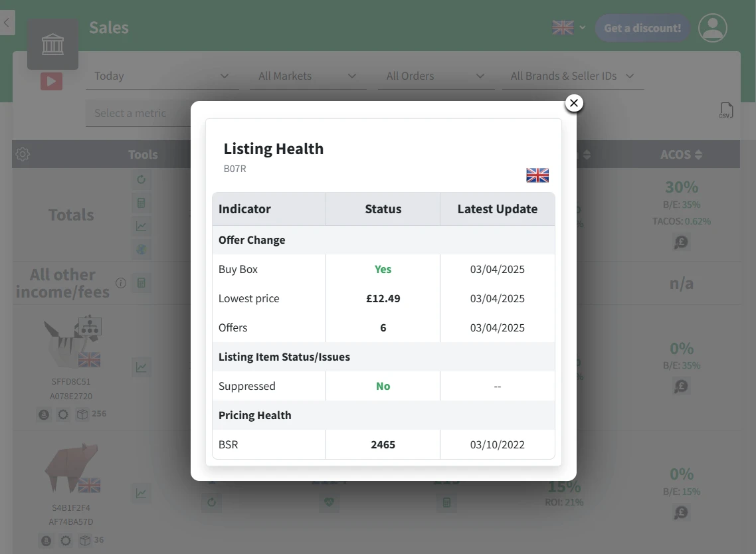The width and height of the screenshot is (756, 554).
Task: Open the calculator icon in Totals row
Action: click(x=142, y=203)
